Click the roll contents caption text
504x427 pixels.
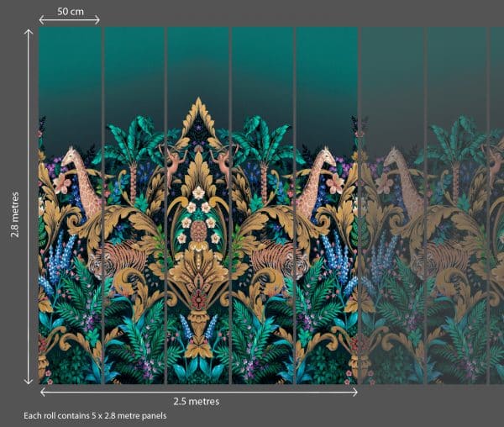96,416
